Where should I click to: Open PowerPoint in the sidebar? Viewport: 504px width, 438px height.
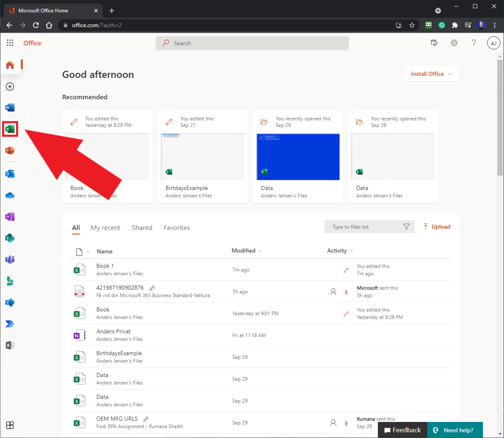pyautogui.click(x=10, y=151)
